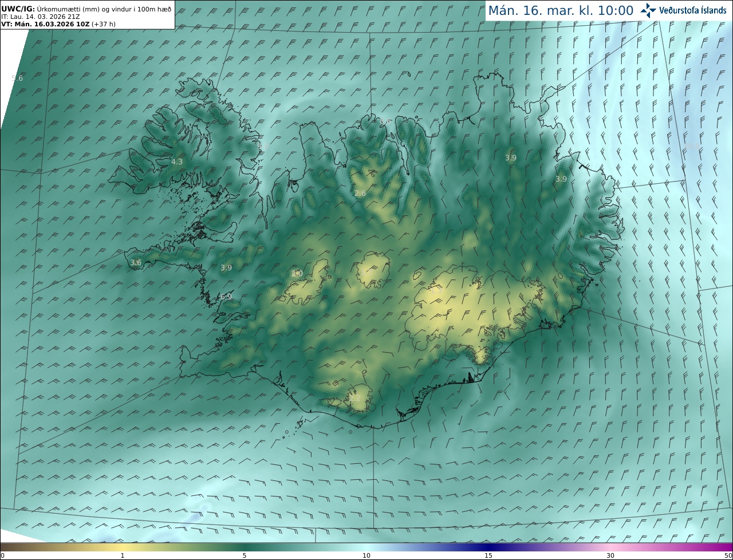This screenshot has width=733, height=560.
Task: Click color scale tick label 0
Action: 2,555
